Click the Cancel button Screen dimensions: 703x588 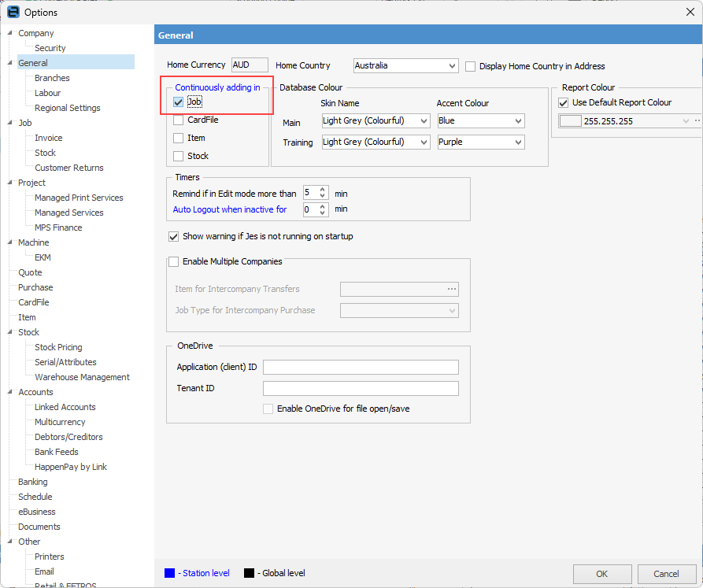coord(666,574)
